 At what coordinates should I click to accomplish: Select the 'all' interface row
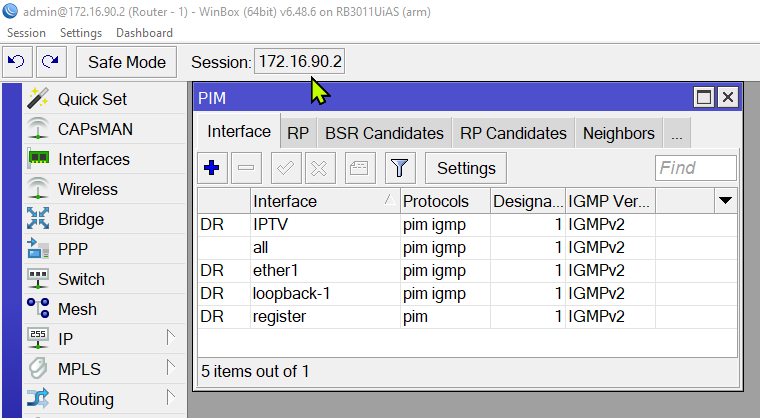467,247
